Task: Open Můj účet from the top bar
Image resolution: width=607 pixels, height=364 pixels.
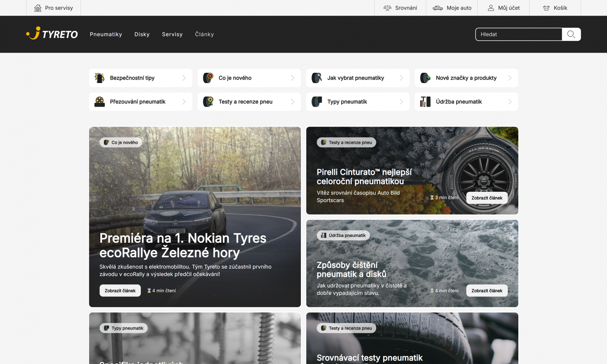Action: 503,8
